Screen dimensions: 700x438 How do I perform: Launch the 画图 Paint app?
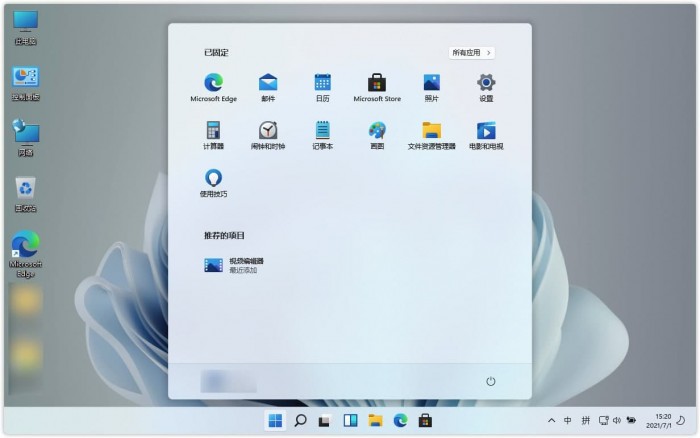point(377,135)
